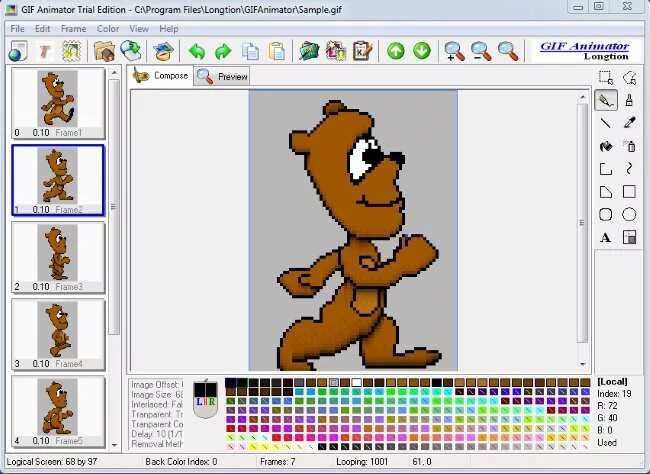Click the fill style squares tool icon
The image size is (650, 474).
[629, 238]
